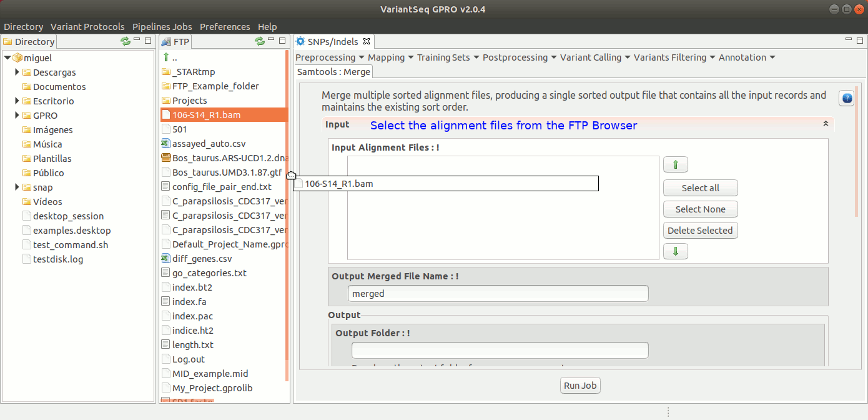The image size is (868, 420).
Task: Refresh the FTP panel
Action: [x=260, y=41]
